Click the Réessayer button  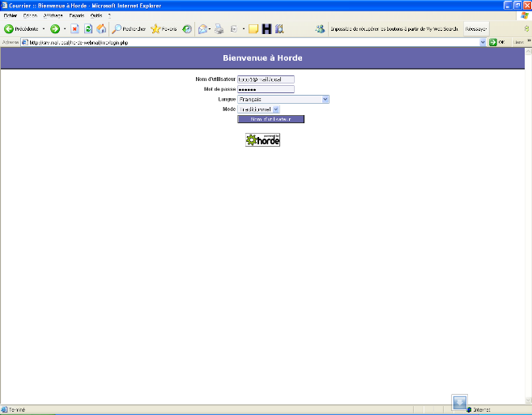pyautogui.click(x=475, y=29)
